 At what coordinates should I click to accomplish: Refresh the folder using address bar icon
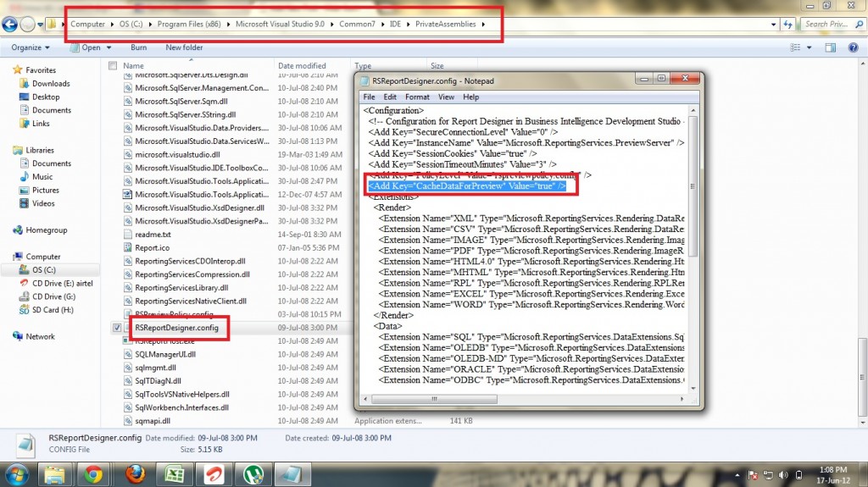coord(788,24)
